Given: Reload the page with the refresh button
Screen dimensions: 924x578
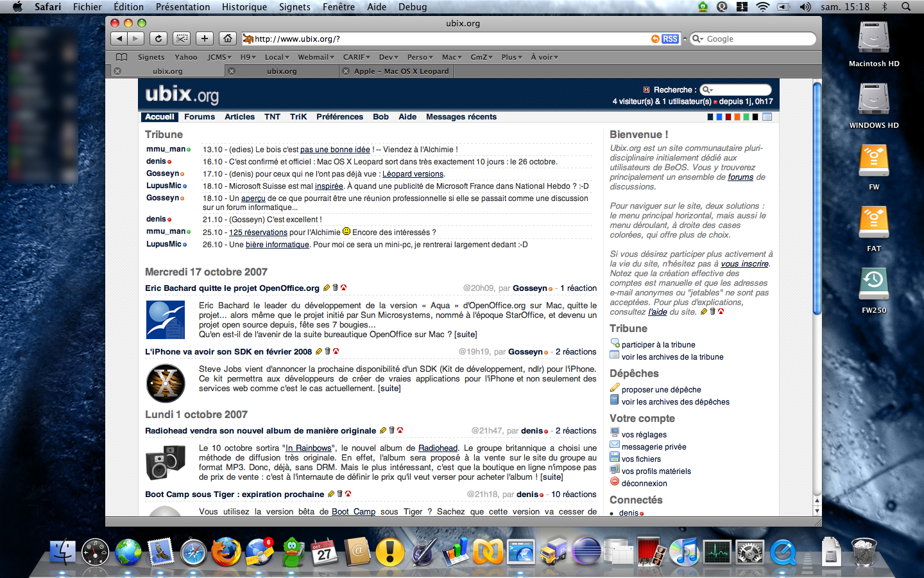Looking at the screenshot, I should pos(158,39).
